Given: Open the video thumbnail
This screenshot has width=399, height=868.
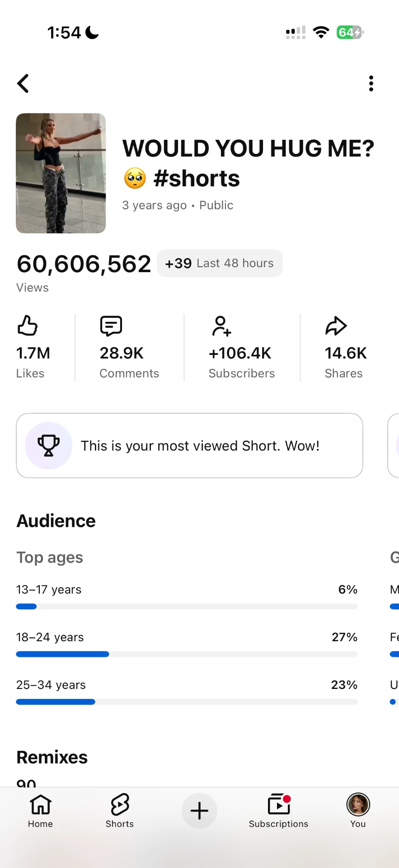Looking at the screenshot, I should pyautogui.click(x=61, y=173).
